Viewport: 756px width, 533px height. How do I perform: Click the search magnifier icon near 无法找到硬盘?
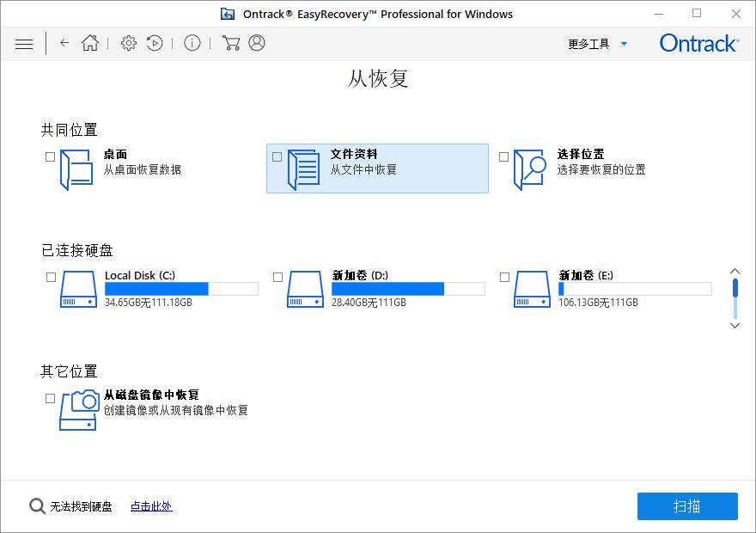click(37, 506)
